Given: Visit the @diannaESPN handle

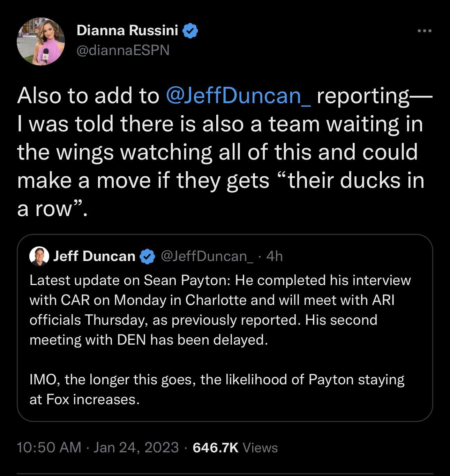Looking at the screenshot, I should coord(123,51).
